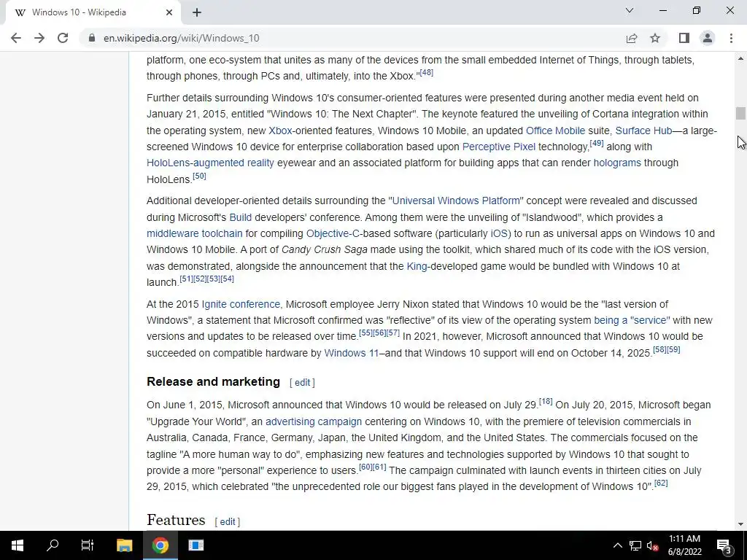The height and width of the screenshot is (560, 747).
Task: Show hidden system tray icons
Action: click(617, 545)
